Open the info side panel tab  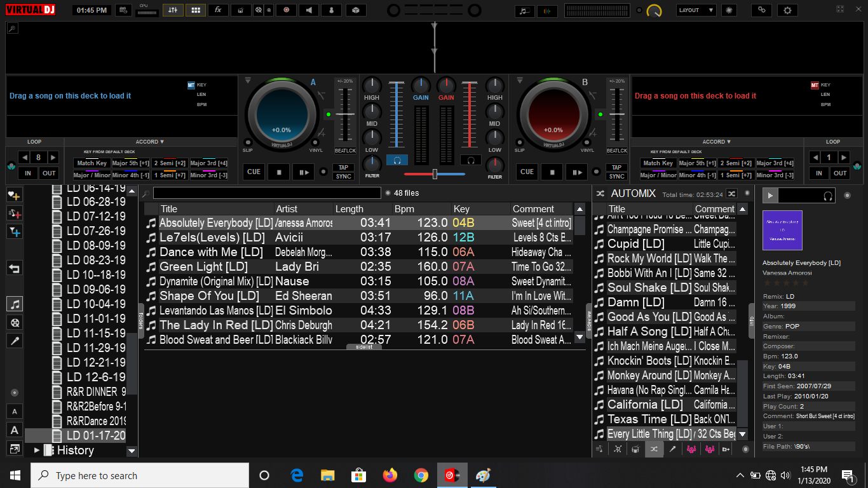coord(751,322)
